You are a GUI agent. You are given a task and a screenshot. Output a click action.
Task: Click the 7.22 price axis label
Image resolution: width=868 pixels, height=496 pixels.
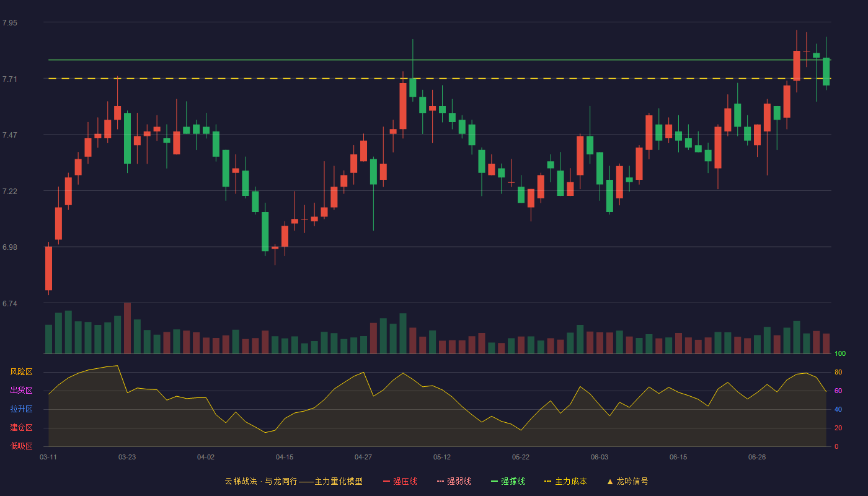(10, 191)
